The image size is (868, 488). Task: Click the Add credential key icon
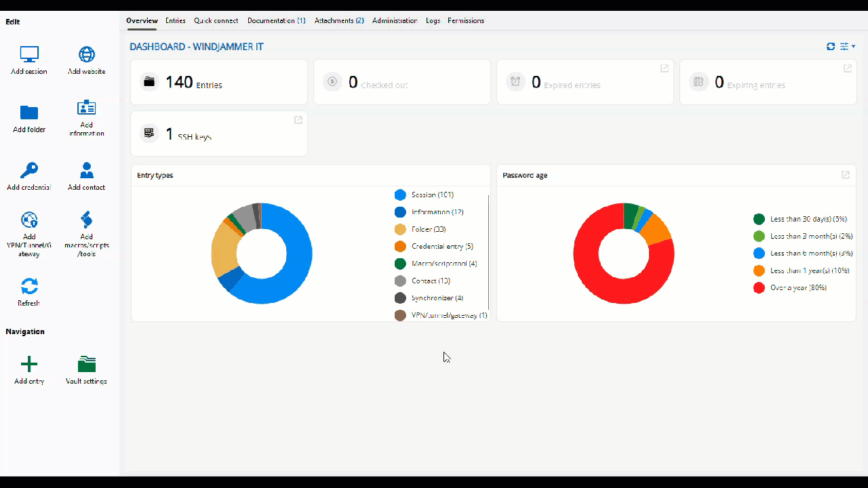pyautogui.click(x=29, y=170)
